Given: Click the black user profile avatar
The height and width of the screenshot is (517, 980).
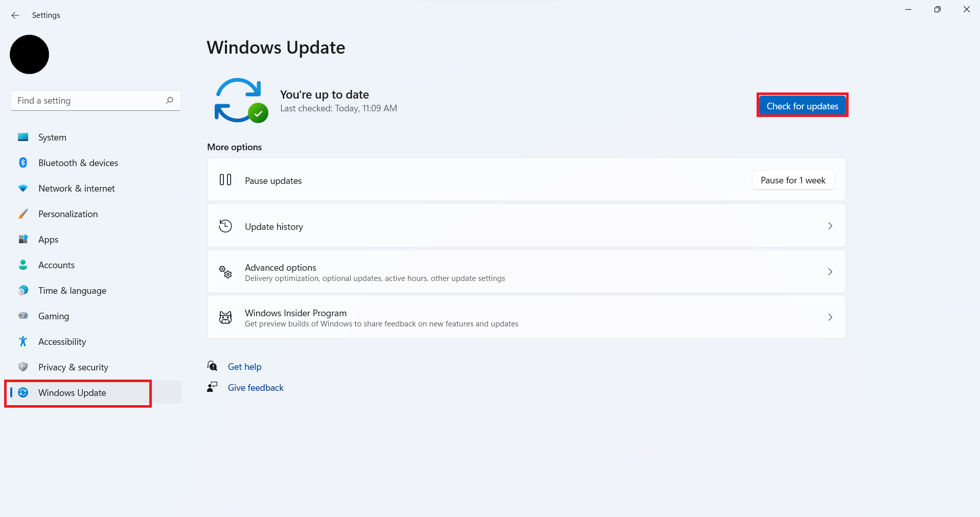Looking at the screenshot, I should (30, 54).
